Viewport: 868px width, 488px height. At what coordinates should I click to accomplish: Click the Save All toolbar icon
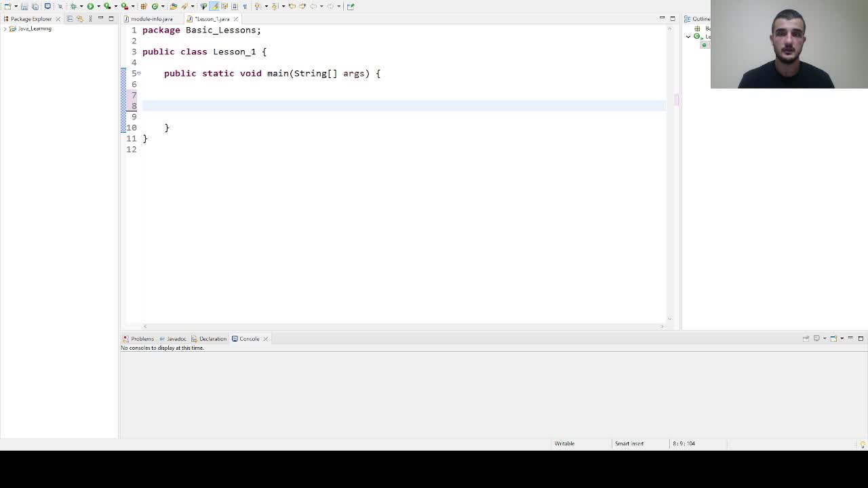pyautogui.click(x=35, y=6)
